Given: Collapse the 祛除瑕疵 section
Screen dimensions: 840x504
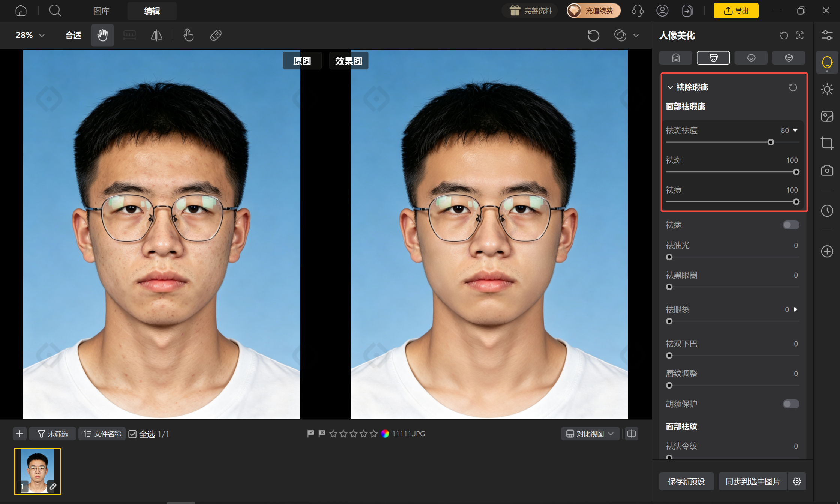Looking at the screenshot, I should point(670,87).
